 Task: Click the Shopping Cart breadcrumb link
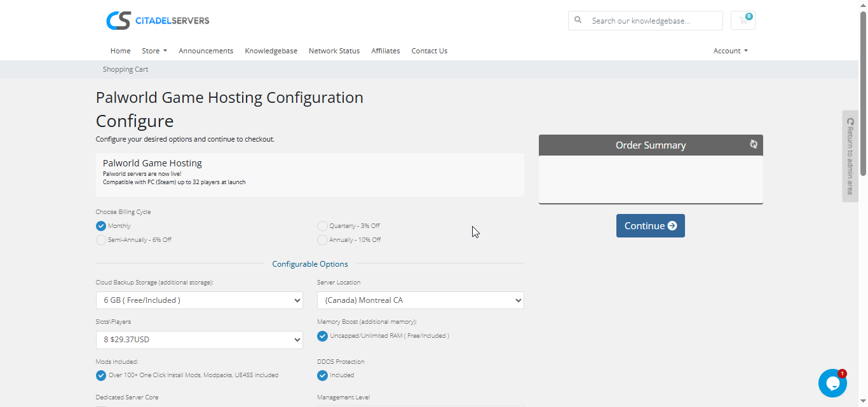click(x=125, y=69)
